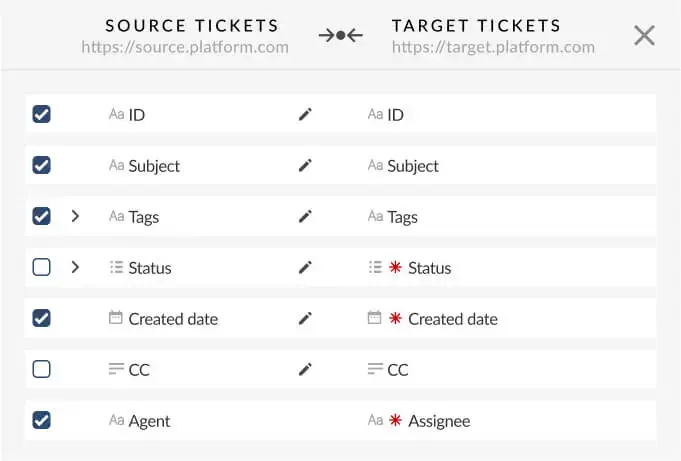Untick the Agent row checkbox

(42, 421)
